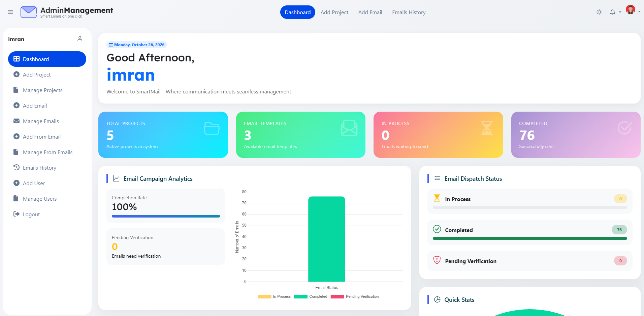Toggle Pending Verification legend item

pos(355,297)
